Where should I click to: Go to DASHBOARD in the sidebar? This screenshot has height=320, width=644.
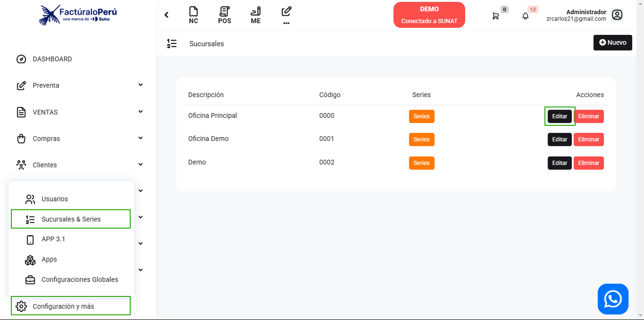tap(52, 59)
